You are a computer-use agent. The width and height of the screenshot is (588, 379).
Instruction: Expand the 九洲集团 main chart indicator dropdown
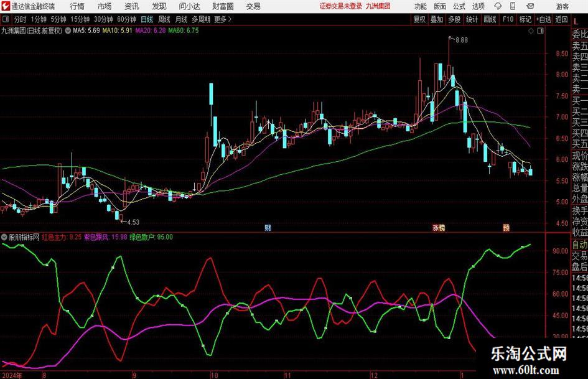[68, 30]
